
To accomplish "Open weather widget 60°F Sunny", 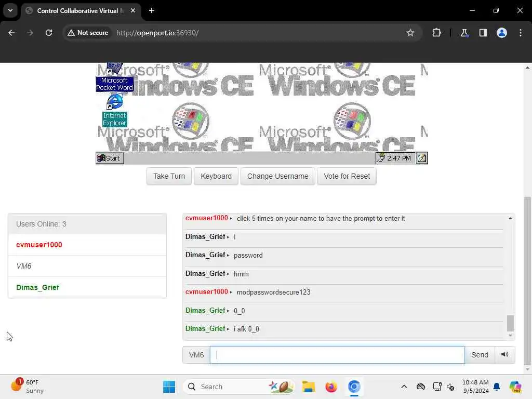I will [x=27, y=387].
